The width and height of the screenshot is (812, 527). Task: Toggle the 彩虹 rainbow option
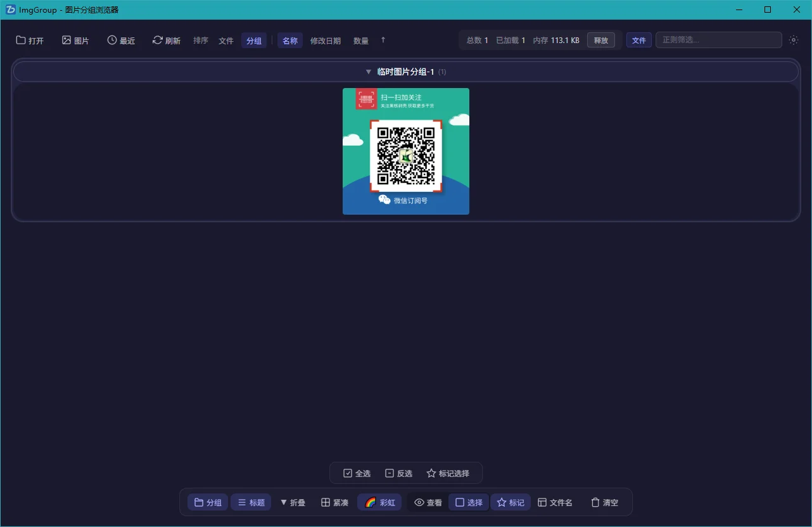[x=379, y=502]
